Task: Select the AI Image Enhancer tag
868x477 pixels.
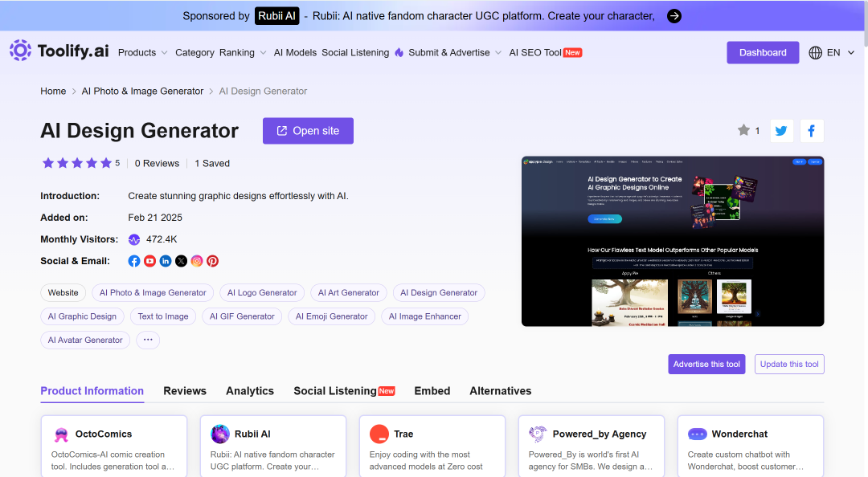Action: tap(424, 316)
